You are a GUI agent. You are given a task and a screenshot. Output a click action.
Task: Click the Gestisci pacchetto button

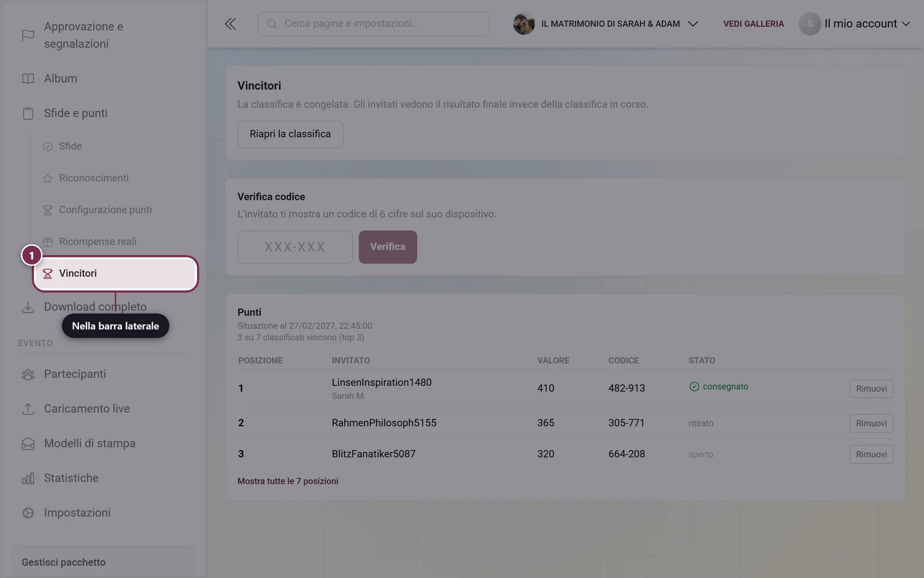(x=103, y=562)
